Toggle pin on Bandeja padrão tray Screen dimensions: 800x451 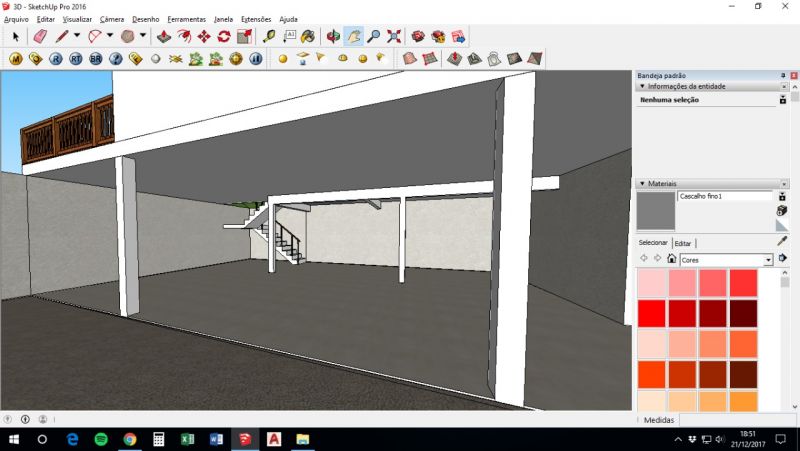tap(782, 75)
